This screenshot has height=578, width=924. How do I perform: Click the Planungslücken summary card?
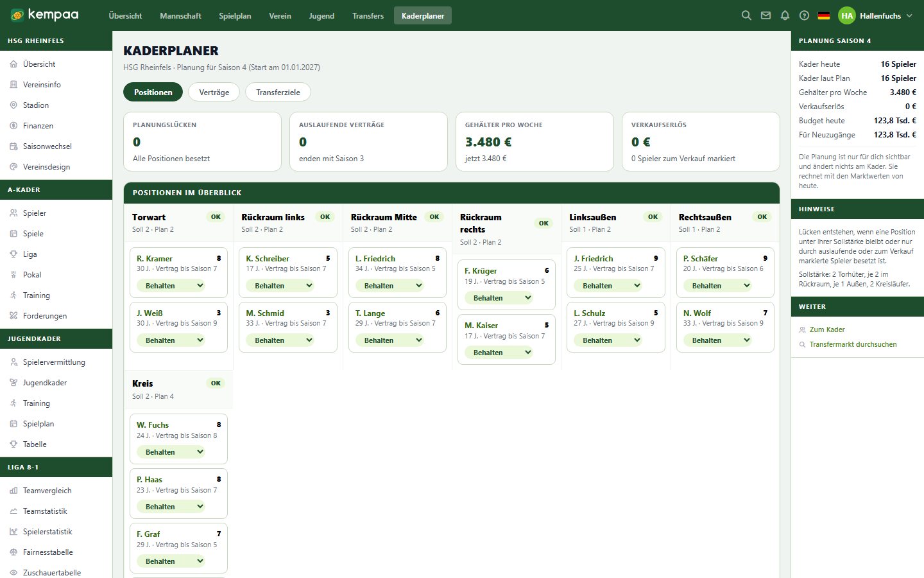pyautogui.click(x=202, y=141)
